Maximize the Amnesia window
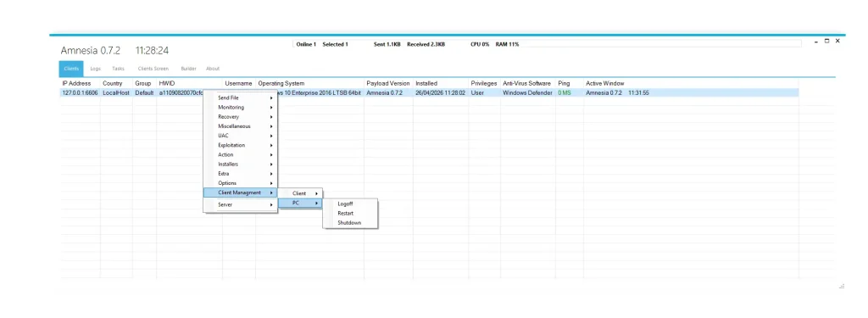Screen dimensions: 868x318 [827, 41]
